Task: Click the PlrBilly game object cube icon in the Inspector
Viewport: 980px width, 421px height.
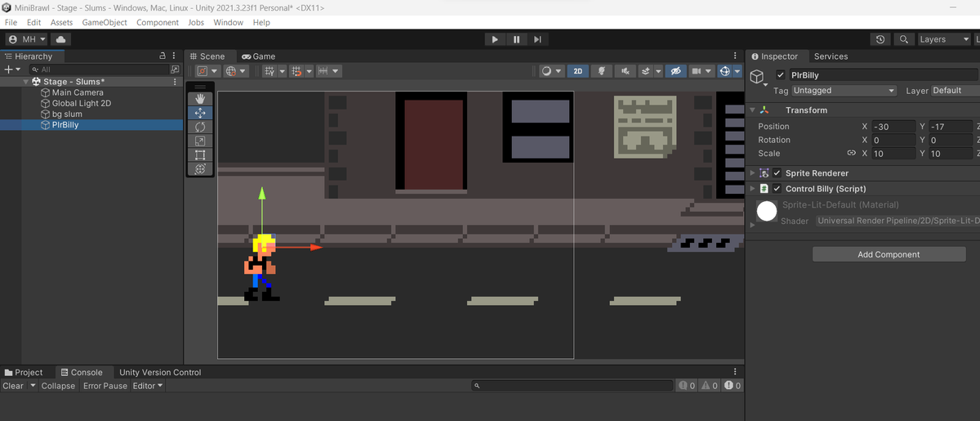Action: tap(759, 77)
